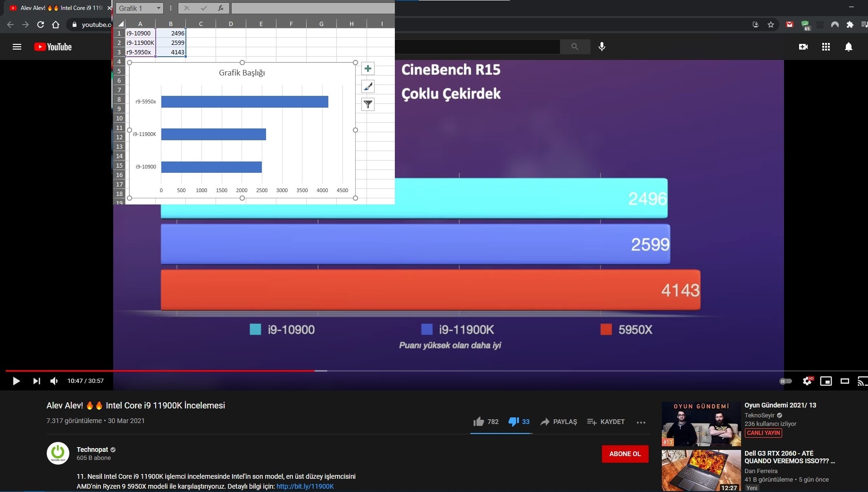868x492 pixels.
Task: Open the green shield extension with 65 badge
Action: point(805,25)
